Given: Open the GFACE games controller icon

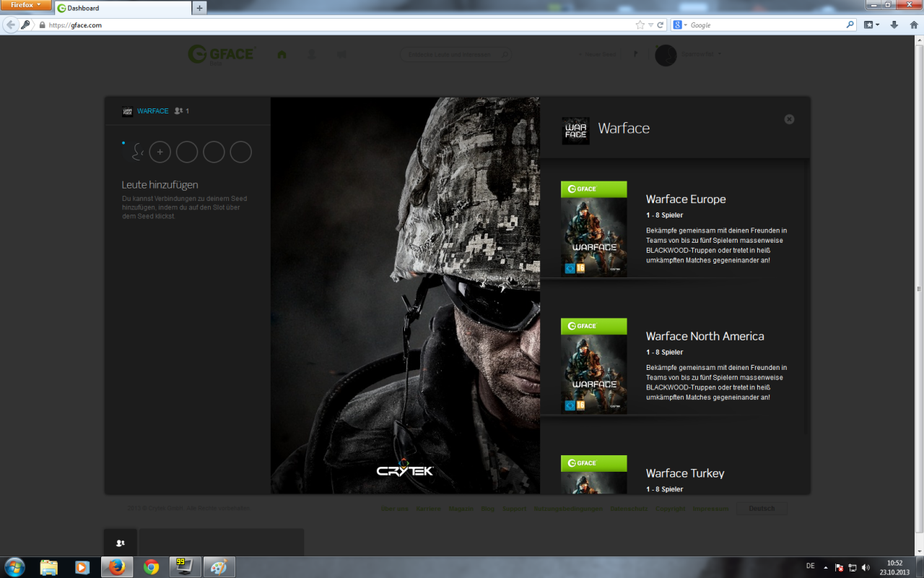Looking at the screenshot, I should point(341,54).
